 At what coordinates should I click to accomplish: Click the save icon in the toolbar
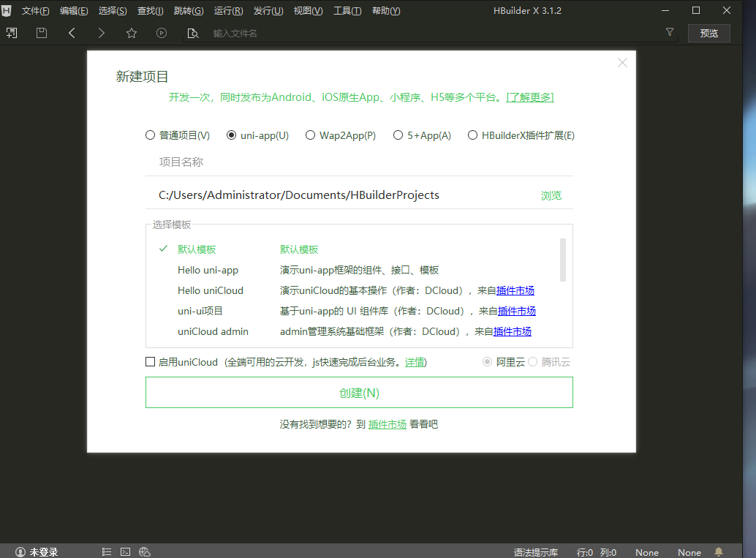point(42,33)
